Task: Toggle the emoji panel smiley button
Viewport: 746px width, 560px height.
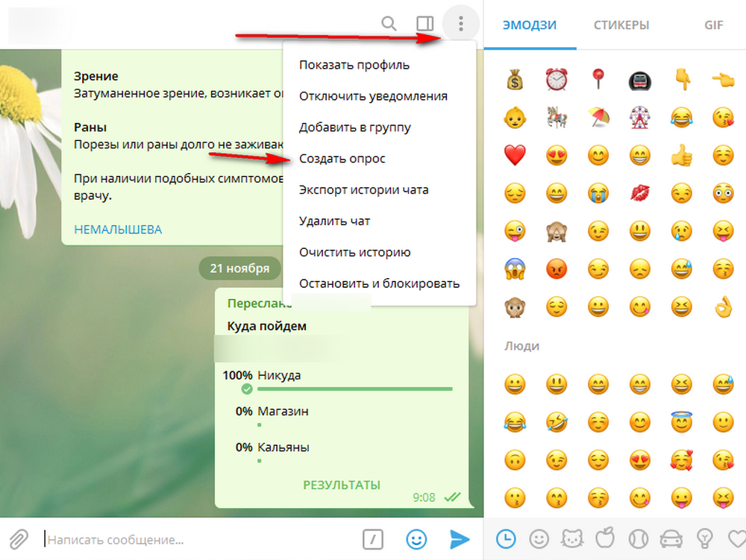Action: [x=416, y=539]
